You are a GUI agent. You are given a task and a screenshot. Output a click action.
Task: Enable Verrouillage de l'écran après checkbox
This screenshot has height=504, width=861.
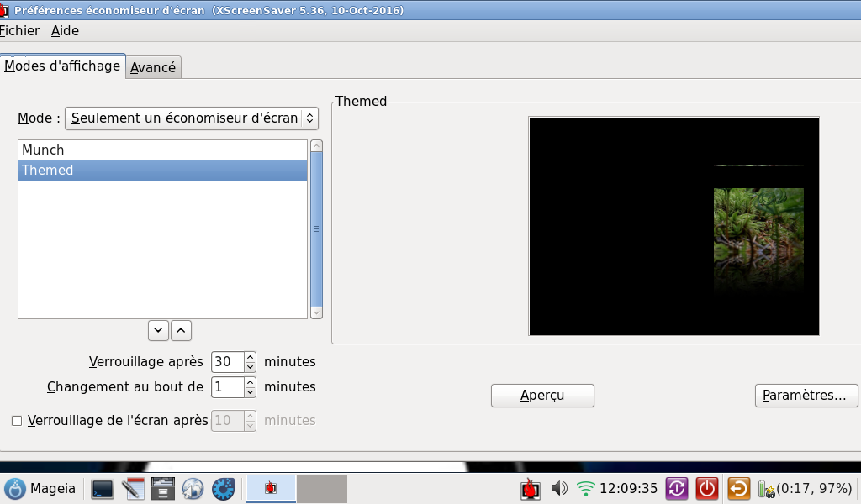point(17,421)
